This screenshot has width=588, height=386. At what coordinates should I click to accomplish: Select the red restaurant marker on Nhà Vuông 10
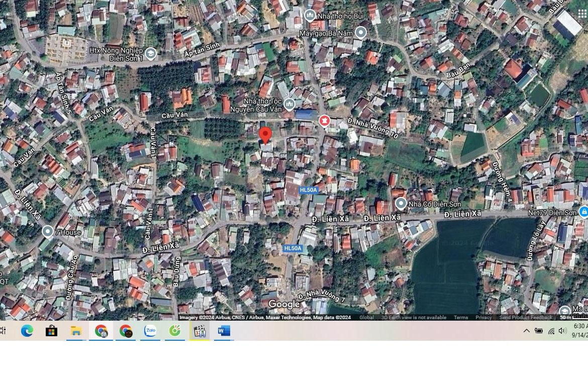(x=325, y=121)
